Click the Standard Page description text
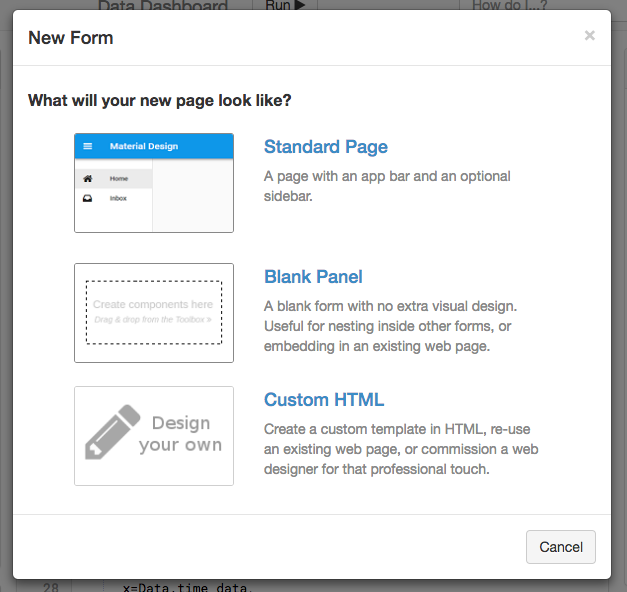627x592 pixels. click(x=387, y=186)
